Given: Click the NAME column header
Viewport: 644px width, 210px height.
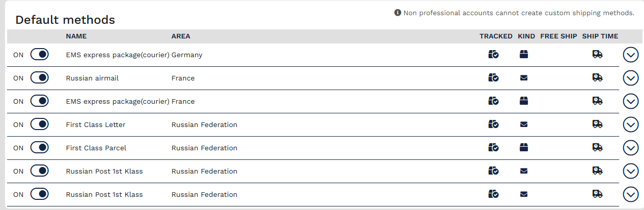Looking at the screenshot, I should (76, 36).
